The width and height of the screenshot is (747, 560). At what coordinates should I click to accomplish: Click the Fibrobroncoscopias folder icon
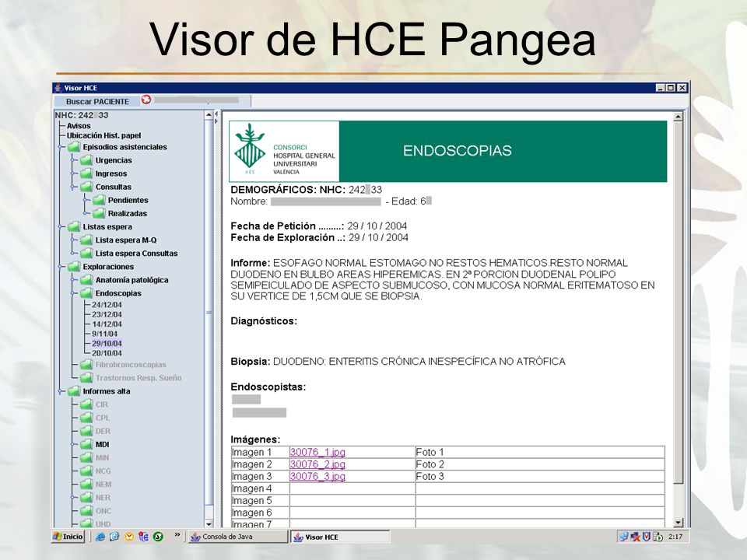coord(86,365)
